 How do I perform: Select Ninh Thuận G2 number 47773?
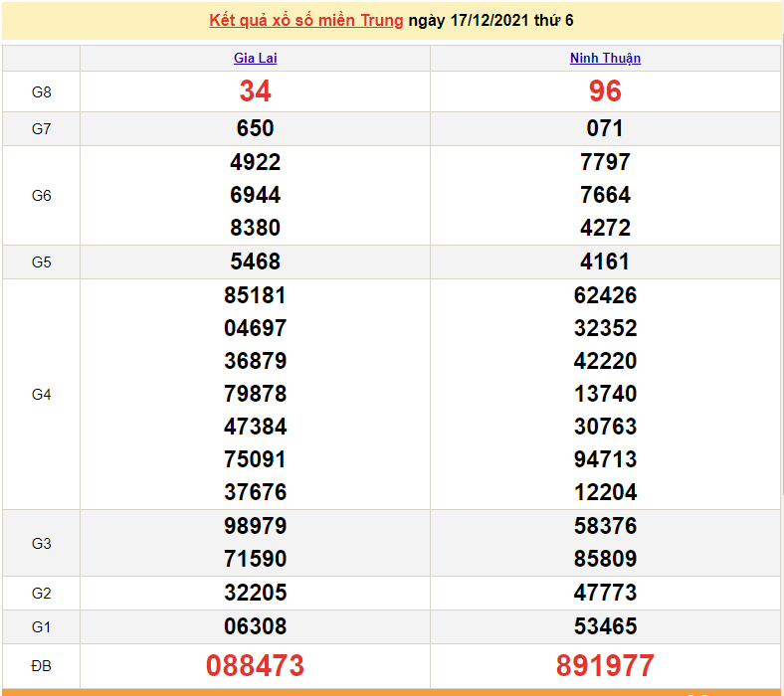point(605,594)
